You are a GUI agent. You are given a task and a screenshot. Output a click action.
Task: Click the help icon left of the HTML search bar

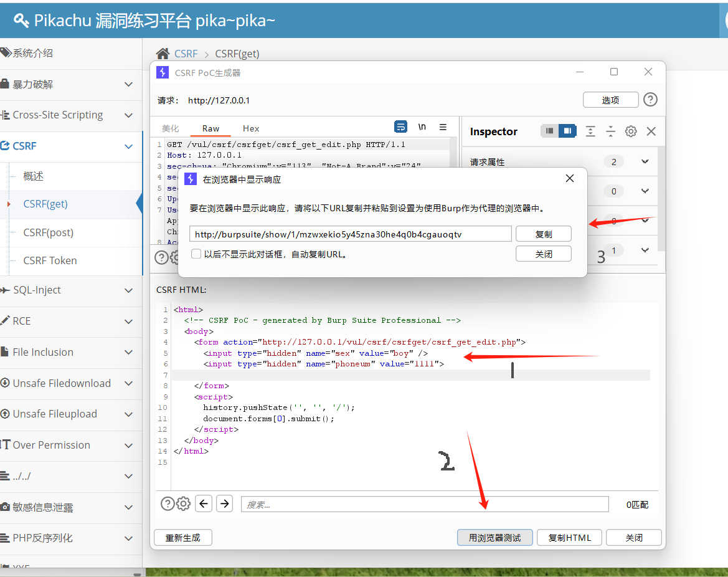click(x=168, y=503)
